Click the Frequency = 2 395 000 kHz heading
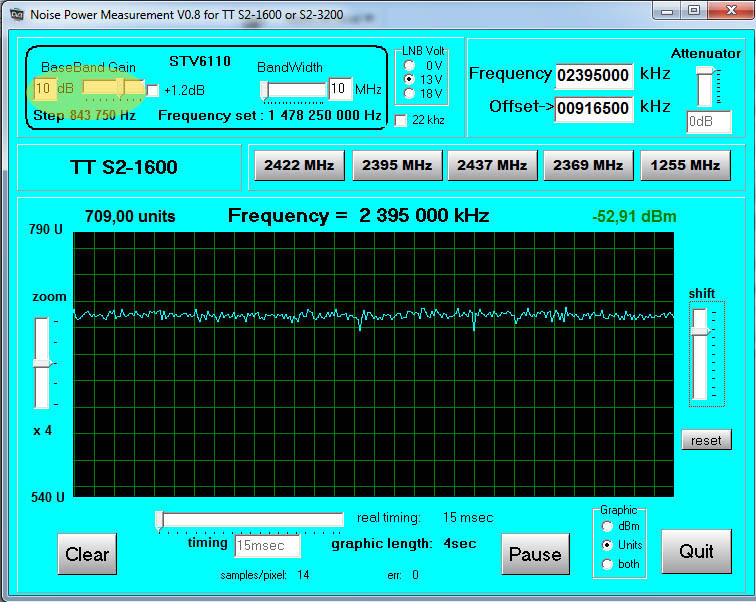This screenshot has width=756, height=602. [359, 215]
